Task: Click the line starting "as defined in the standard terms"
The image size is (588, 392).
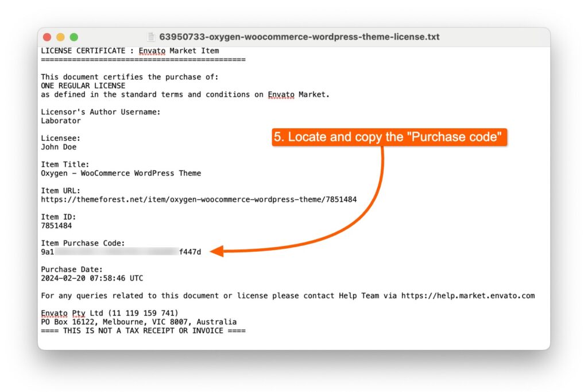Action: point(185,95)
